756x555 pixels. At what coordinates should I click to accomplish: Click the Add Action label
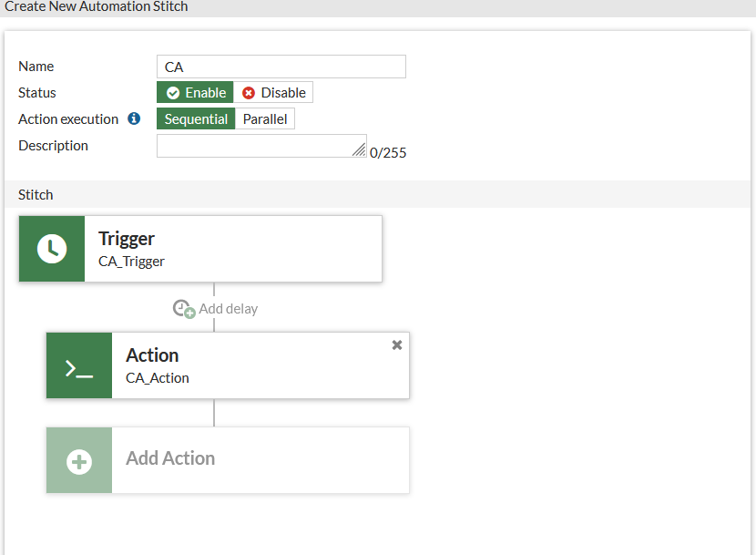click(x=170, y=458)
